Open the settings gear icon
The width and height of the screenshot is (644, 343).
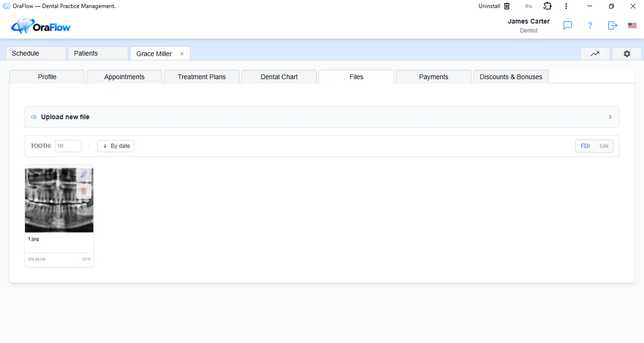click(x=627, y=54)
